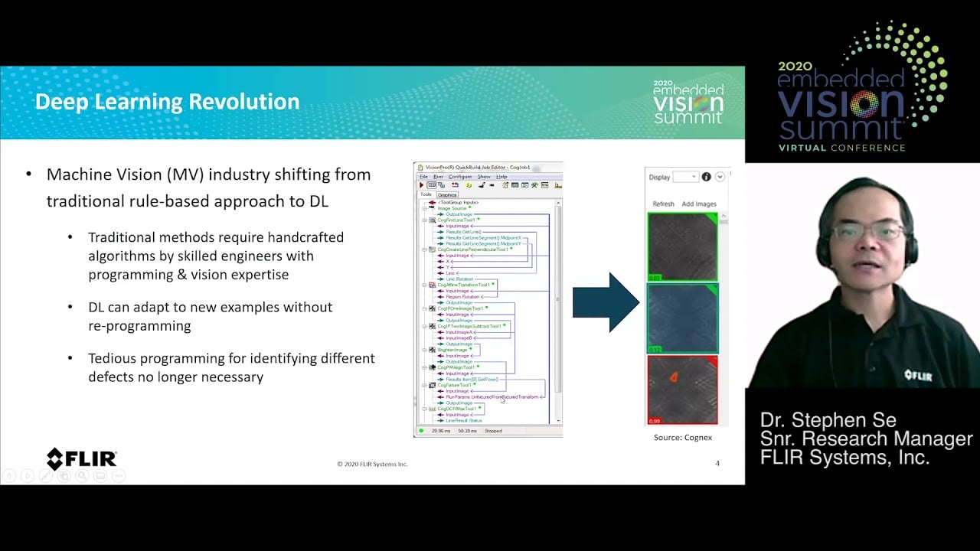This screenshot has height=551, width=980.
Task: Advance slide with next arrow control
Action: 28,476
